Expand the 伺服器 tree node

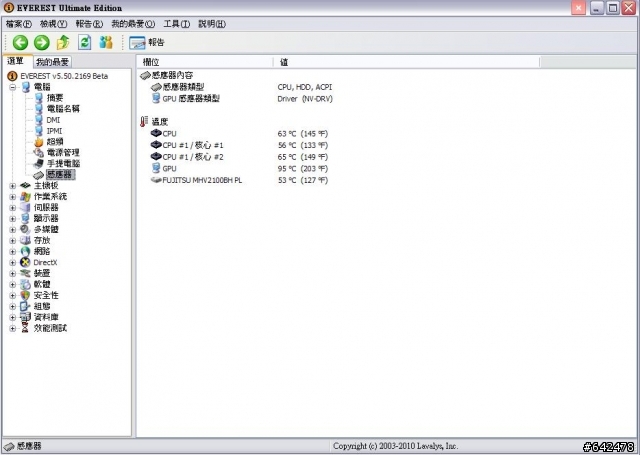coord(13,208)
